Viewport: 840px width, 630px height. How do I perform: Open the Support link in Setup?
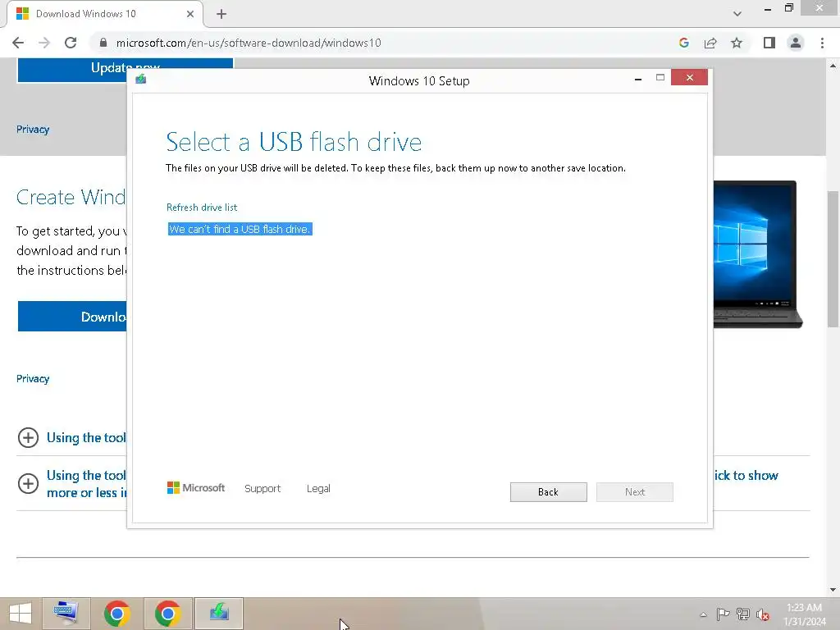tap(262, 489)
